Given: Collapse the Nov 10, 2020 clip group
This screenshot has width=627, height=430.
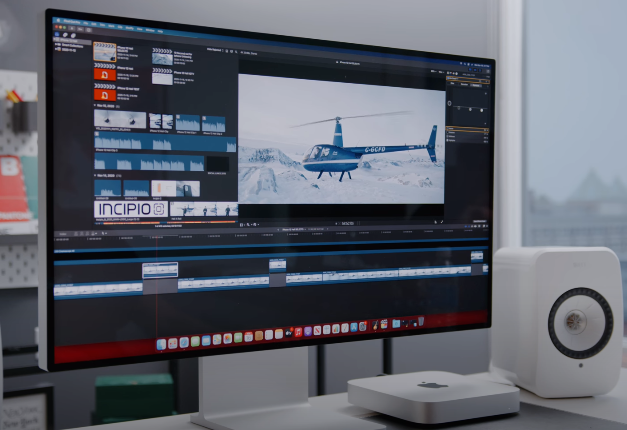Looking at the screenshot, I should pos(95,175).
